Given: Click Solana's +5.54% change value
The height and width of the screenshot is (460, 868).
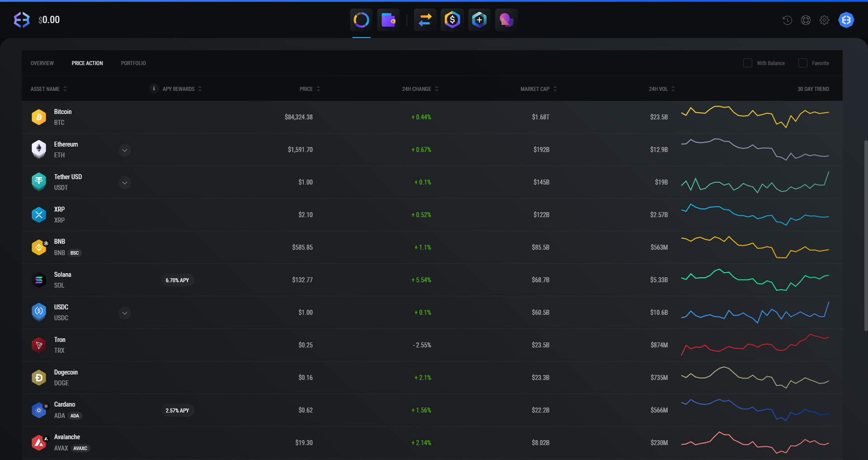Looking at the screenshot, I should pyautogui.click(x=421, y=280).
